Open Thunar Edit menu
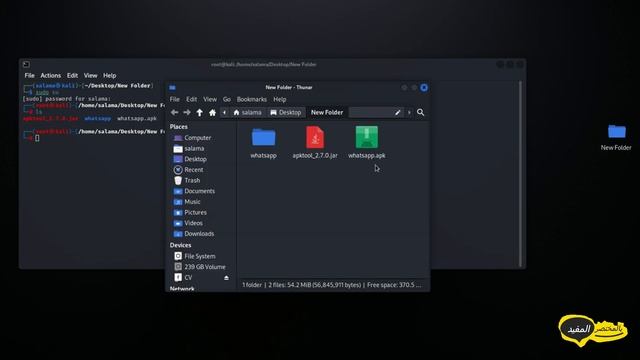 click(191, 99)
